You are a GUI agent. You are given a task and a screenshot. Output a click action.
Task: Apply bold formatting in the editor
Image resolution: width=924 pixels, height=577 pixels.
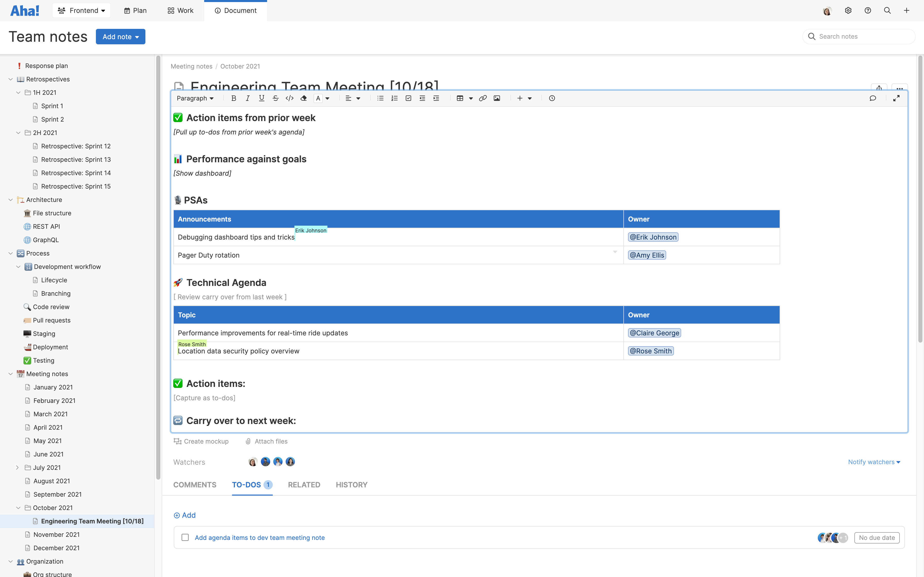tap(234, 98)
